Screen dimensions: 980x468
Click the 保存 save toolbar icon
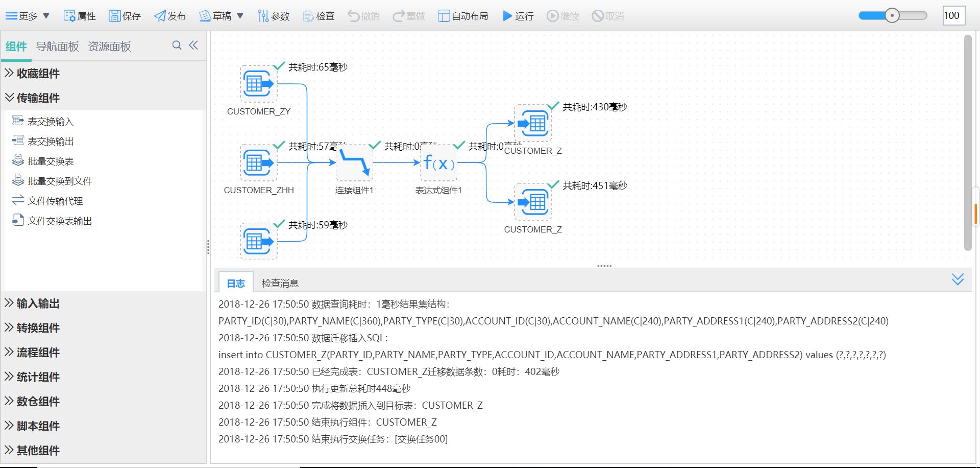125,16
